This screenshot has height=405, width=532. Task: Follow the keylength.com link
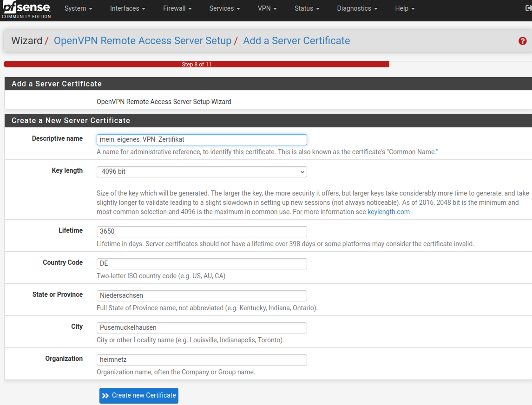[388, 212]
